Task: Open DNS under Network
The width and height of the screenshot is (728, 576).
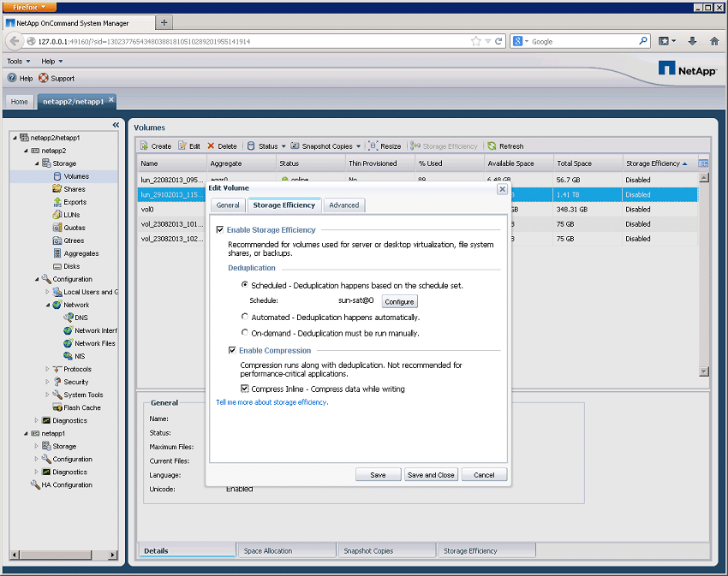Action: tap(81, 318)
